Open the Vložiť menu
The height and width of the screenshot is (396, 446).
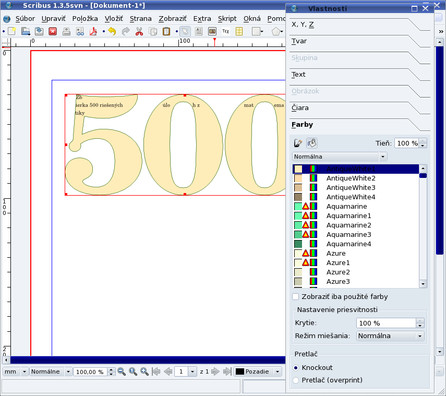(114, 19)
